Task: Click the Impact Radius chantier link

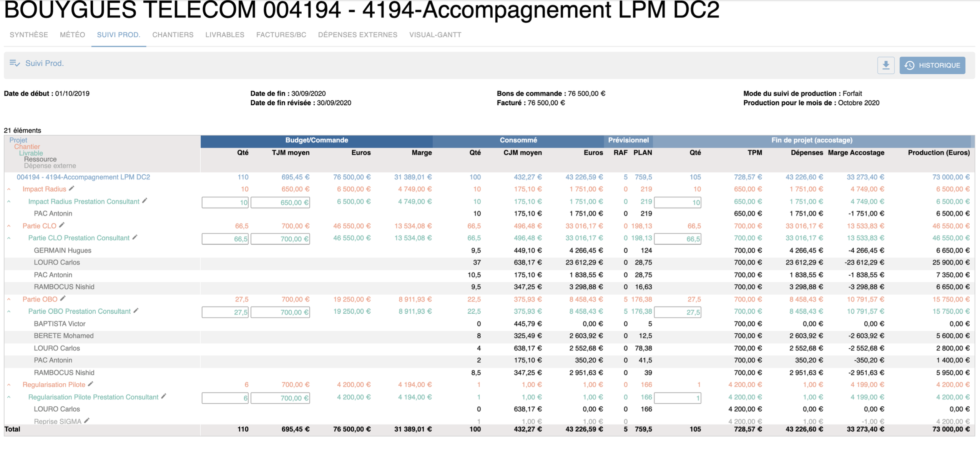Action: [x=44, y=189]
